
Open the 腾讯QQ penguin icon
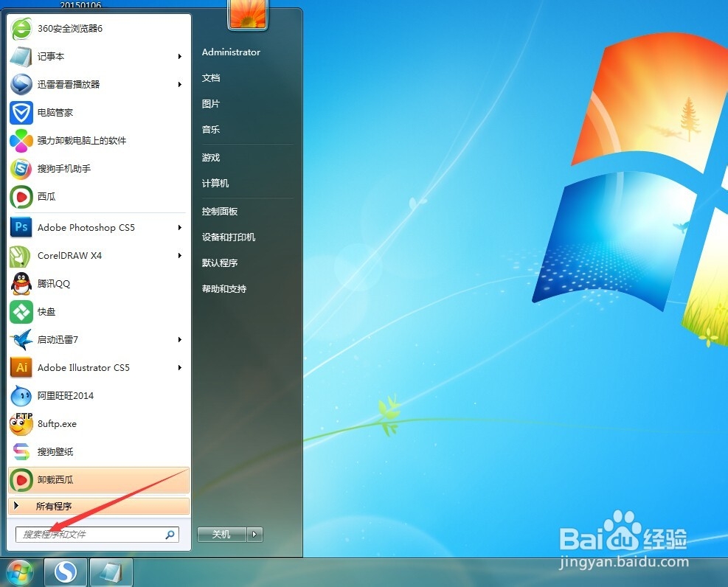tap(21, 283)
